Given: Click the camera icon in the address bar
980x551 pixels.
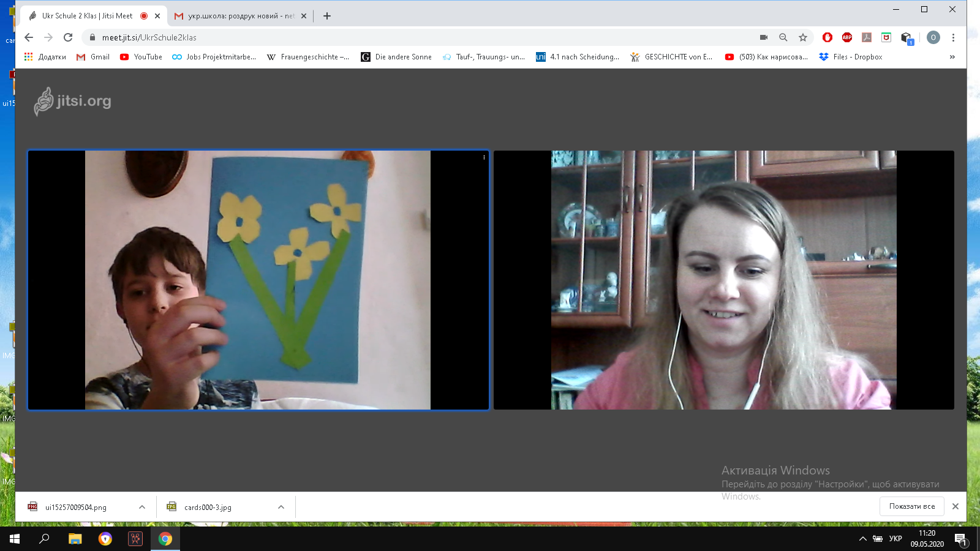Looking at the screenshot, I should click(764, 37).
